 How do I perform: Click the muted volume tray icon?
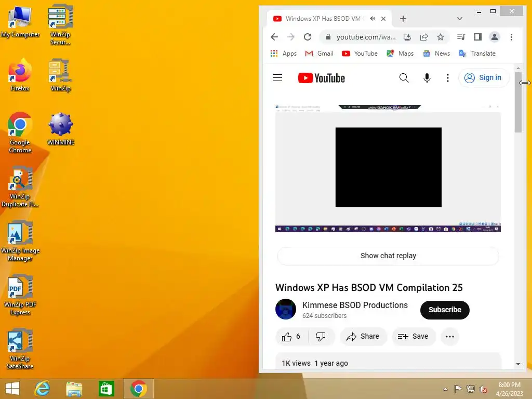483,389
